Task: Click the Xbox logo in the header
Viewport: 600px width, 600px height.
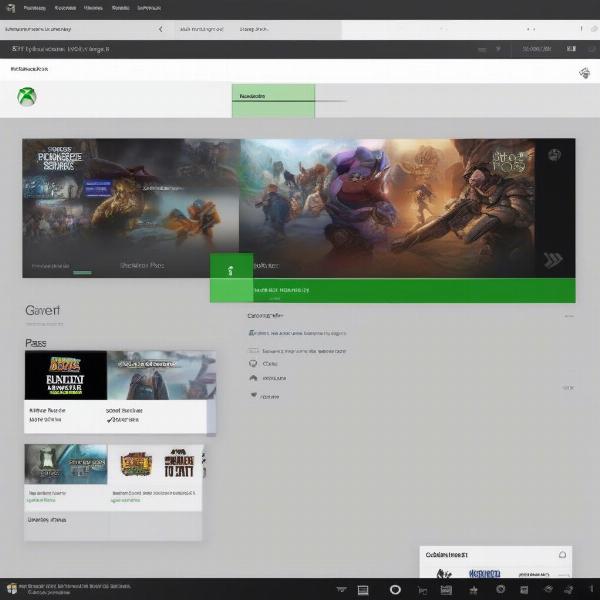Action: tap(27, 96)
